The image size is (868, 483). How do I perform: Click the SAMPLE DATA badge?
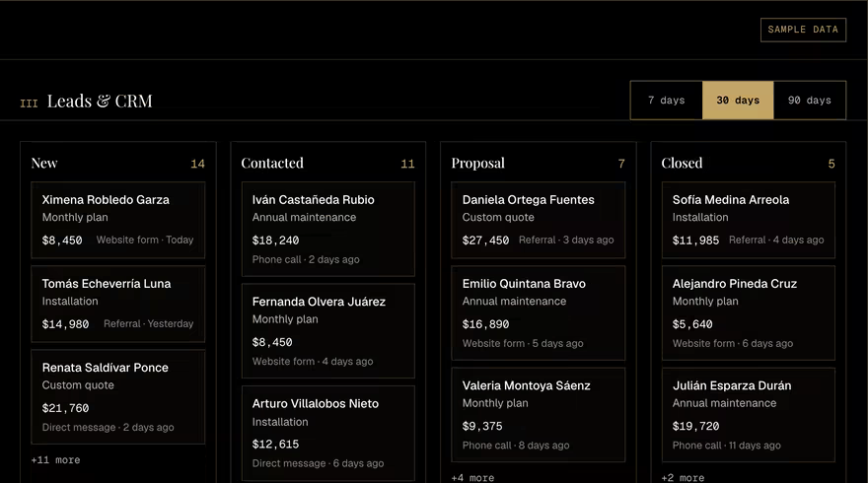click(x=803, y=30)
